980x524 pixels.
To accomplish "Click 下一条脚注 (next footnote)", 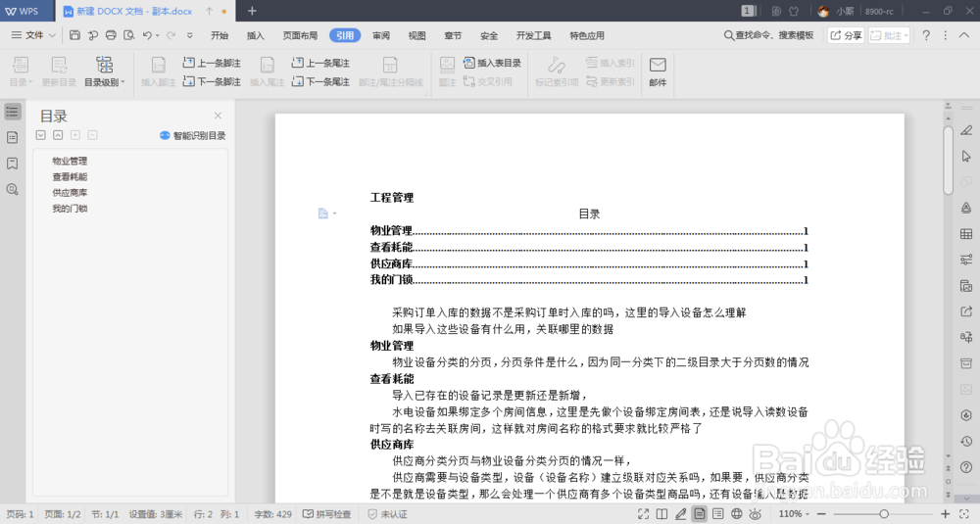I will point(212,82).
